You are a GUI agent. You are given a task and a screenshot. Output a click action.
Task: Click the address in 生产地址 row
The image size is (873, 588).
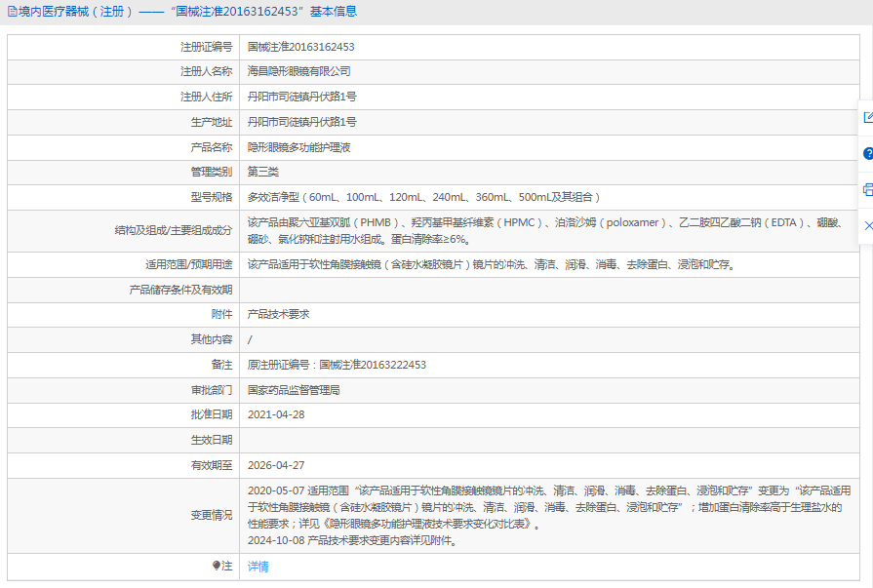[x=301, y=122]
